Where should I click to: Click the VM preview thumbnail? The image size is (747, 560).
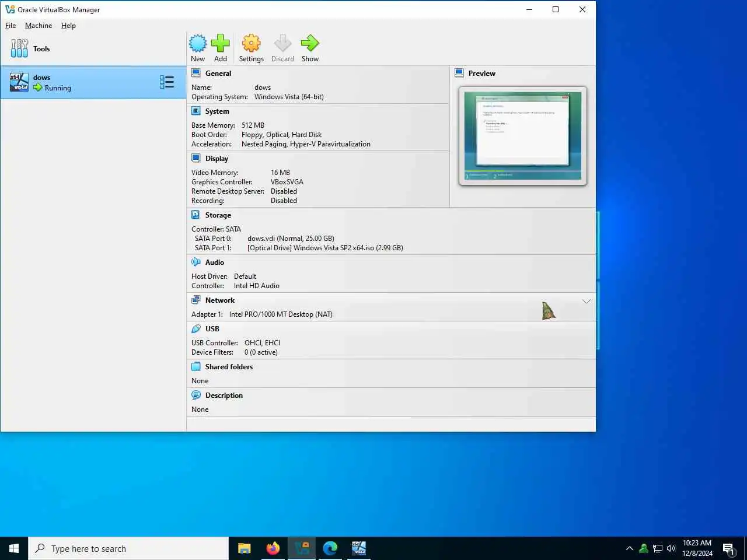tap(523, 136)
